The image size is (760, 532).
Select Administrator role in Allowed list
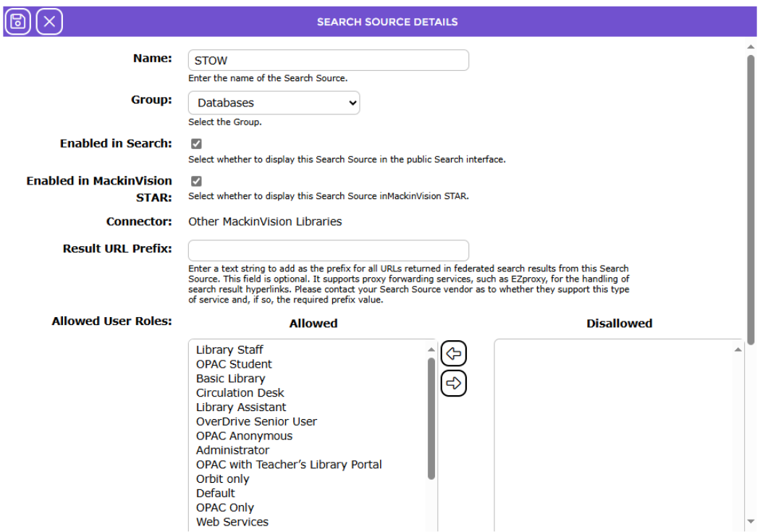(232, 450)
